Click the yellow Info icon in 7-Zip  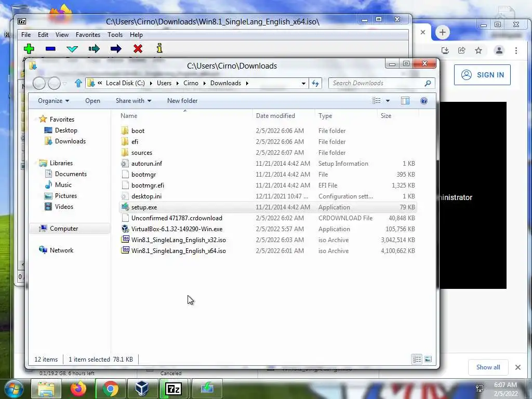pos(159,48)
